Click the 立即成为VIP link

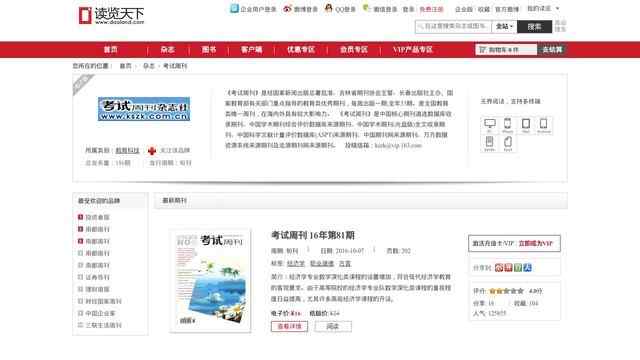536,243
